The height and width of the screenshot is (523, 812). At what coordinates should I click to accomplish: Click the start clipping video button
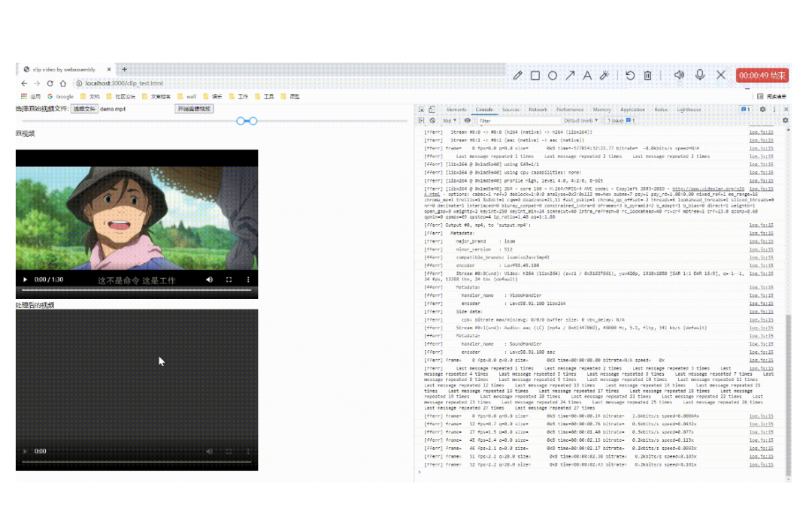194,109
